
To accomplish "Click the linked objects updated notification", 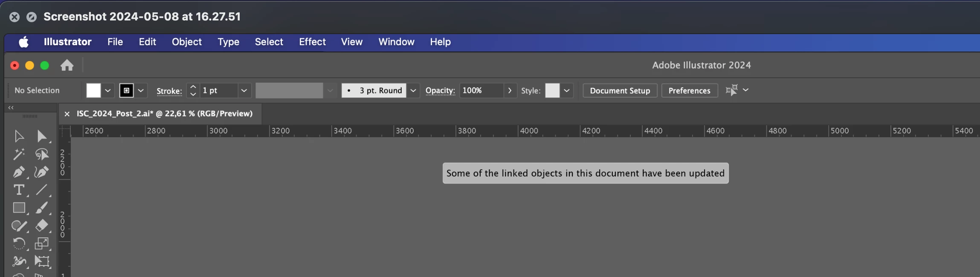I will (x=586, y=173).
